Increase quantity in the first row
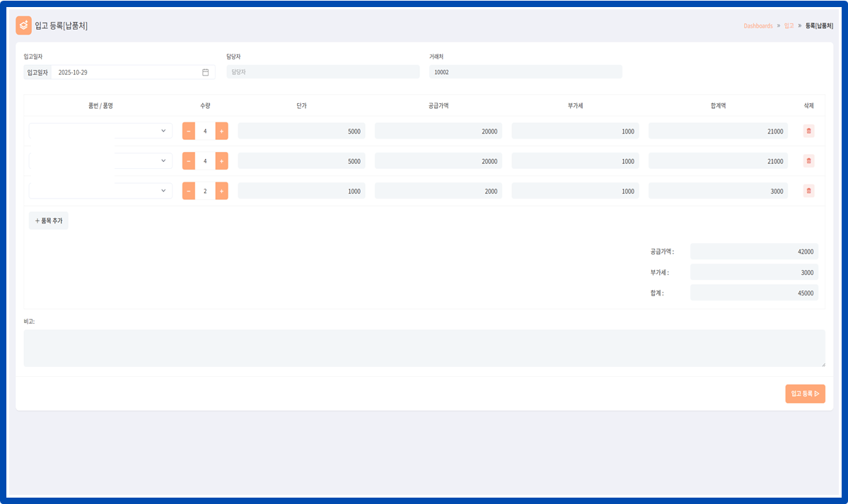 [221, 131]
